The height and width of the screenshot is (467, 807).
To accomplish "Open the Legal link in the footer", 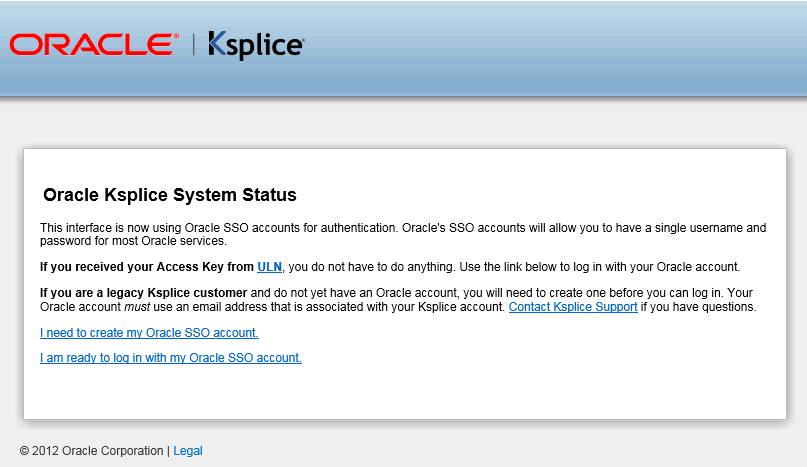I will pos(188,451).
